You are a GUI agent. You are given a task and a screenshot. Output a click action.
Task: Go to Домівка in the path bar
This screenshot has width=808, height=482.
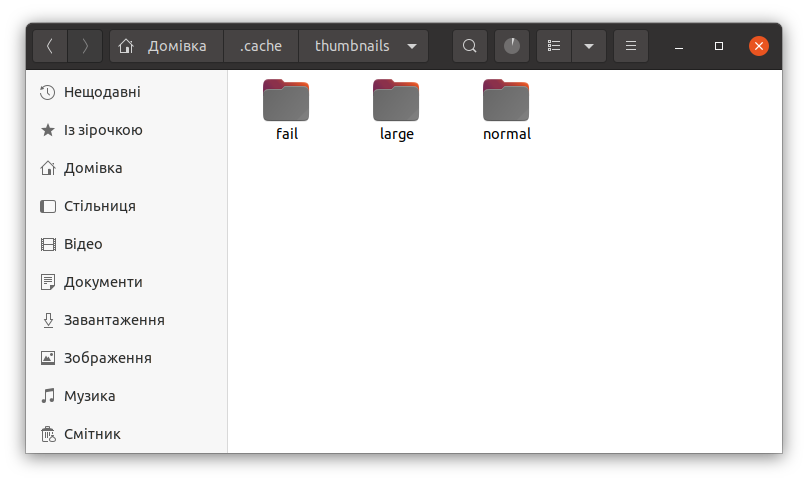[166, 46]
